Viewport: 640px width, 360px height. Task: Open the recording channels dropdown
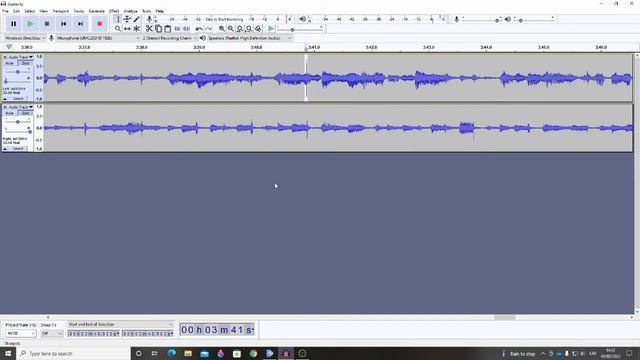[169, 38]
